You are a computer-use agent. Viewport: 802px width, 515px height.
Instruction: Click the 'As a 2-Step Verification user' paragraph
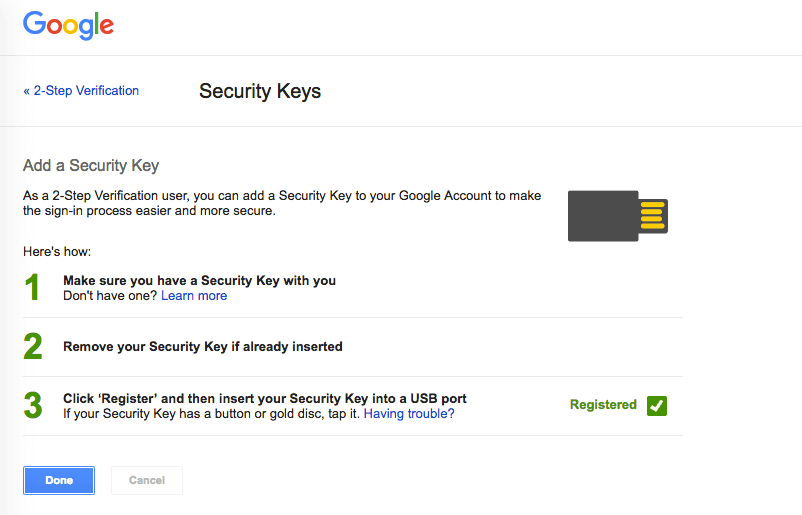click(x=283, y=203)
